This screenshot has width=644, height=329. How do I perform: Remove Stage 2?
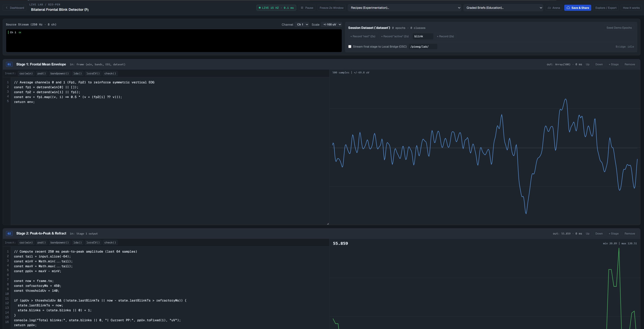(x=630, y=234)
